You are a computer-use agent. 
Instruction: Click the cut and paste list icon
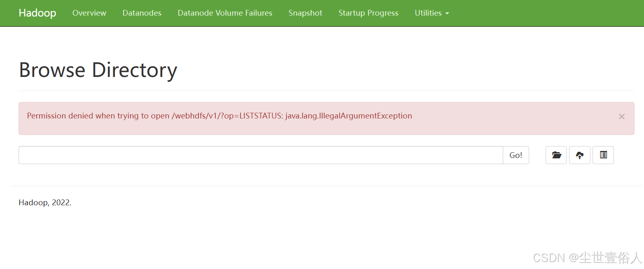click(603, 155)
